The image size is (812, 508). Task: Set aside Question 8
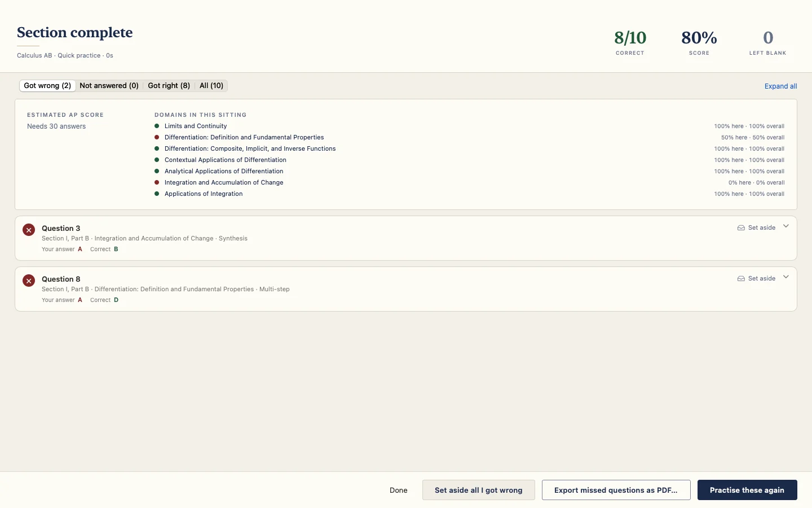tap(756, 279)
